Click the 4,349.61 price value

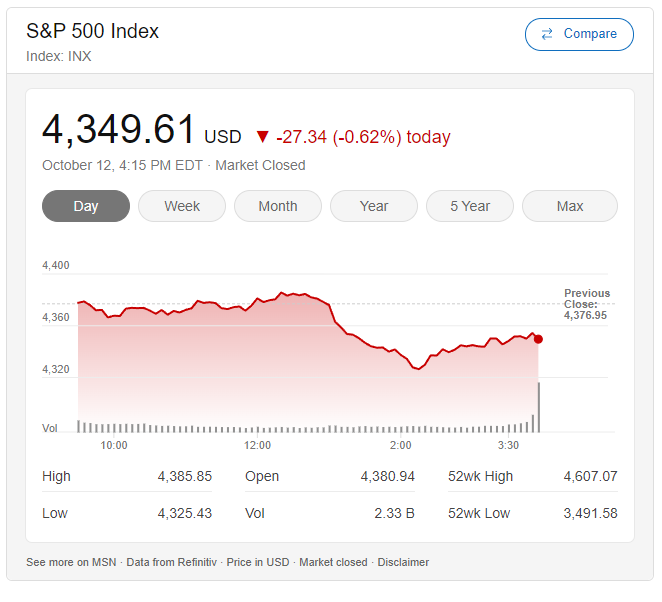[119, 130]
